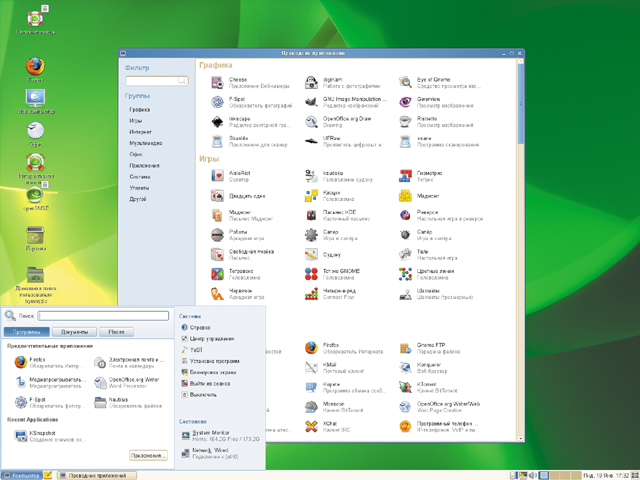Open UFRaw raw image viewer
The height and width of the screenshot is (480, 640).
tap(345, 141)
